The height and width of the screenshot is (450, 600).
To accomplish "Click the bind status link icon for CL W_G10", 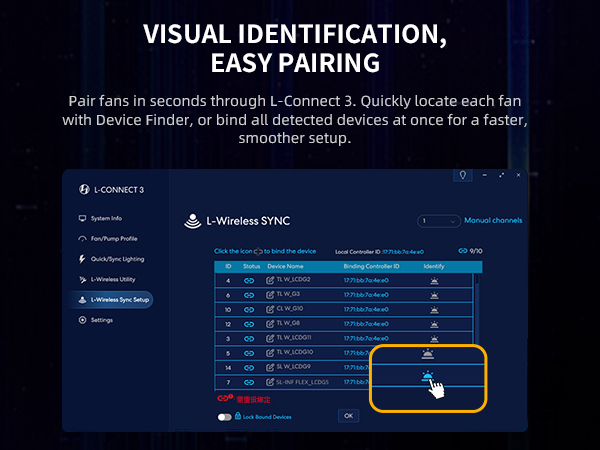I will pyautogui.click(x=249, y=310).
